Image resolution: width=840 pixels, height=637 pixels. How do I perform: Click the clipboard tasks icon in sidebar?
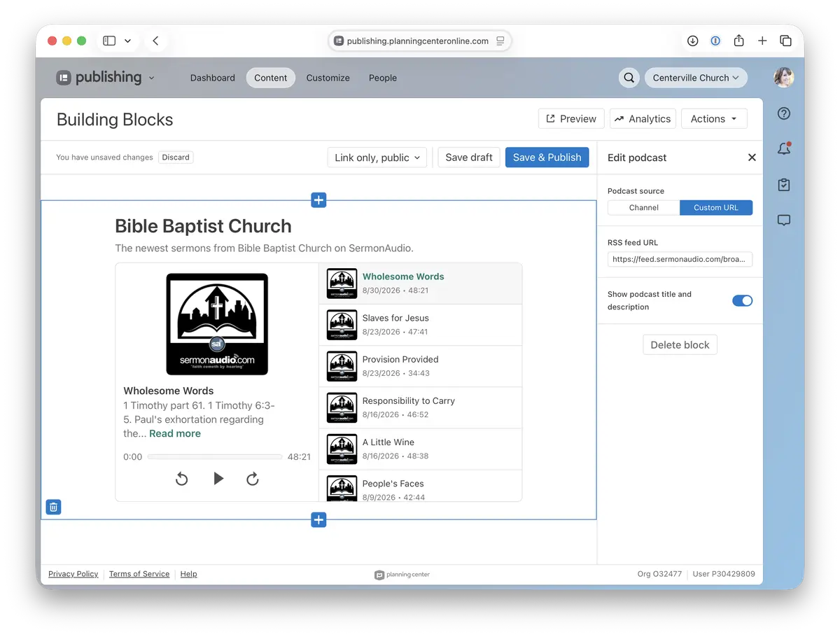pos(784,185)
